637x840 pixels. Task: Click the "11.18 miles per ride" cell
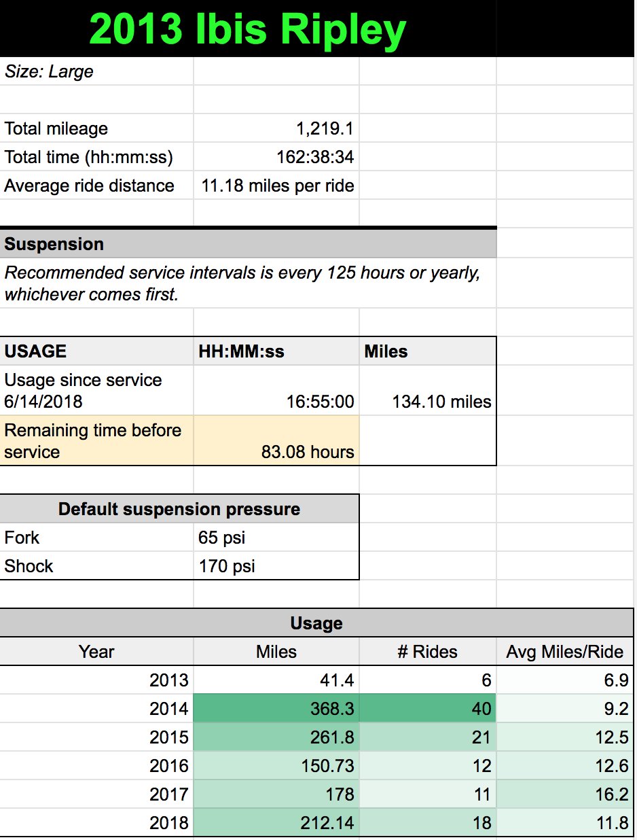276,186
